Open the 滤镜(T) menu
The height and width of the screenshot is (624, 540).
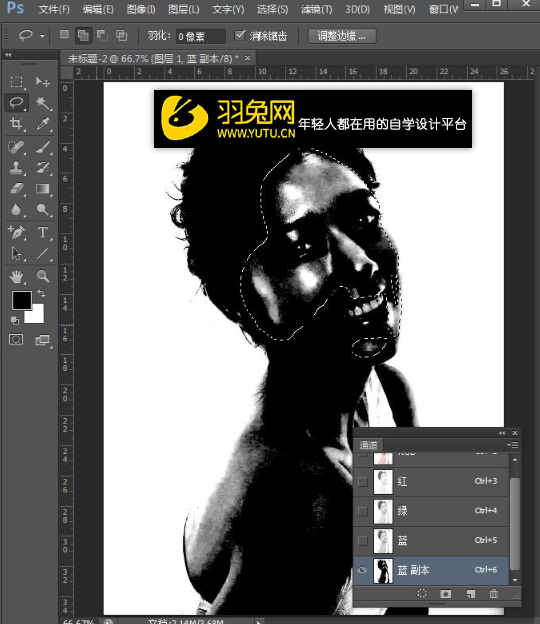(316, 9)
